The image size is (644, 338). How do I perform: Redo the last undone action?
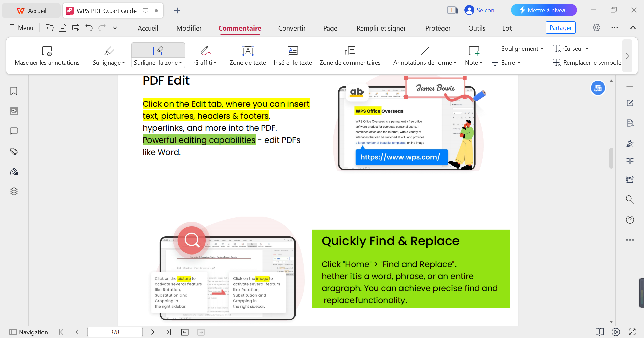[102, 28]
